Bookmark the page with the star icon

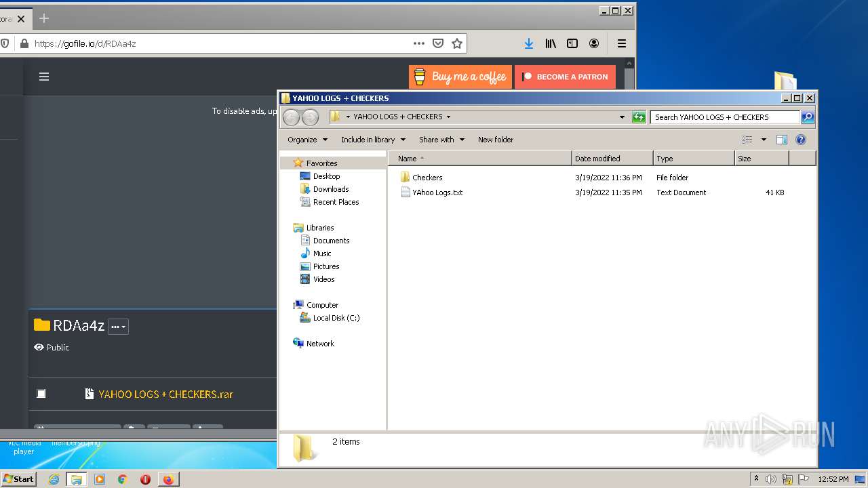click(457, 43)
